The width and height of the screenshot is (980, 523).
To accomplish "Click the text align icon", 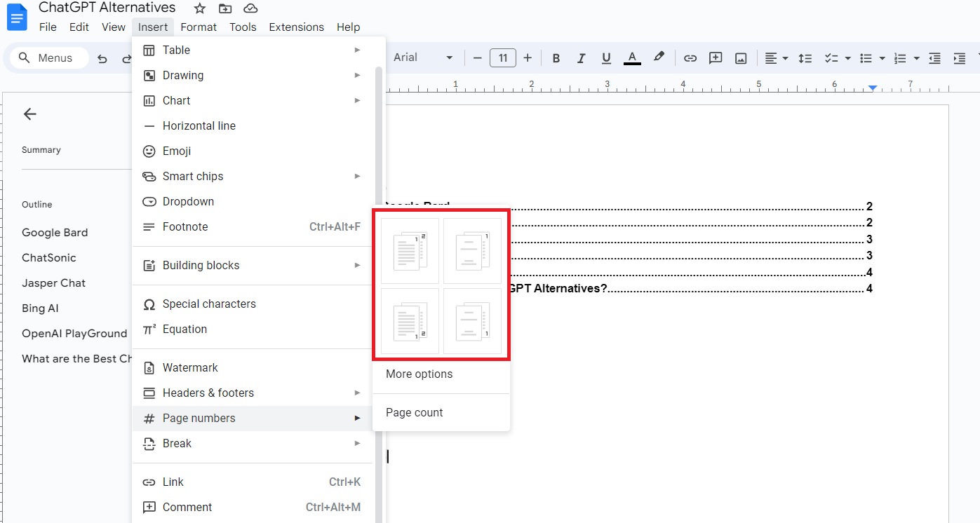I will click(771, 58).
